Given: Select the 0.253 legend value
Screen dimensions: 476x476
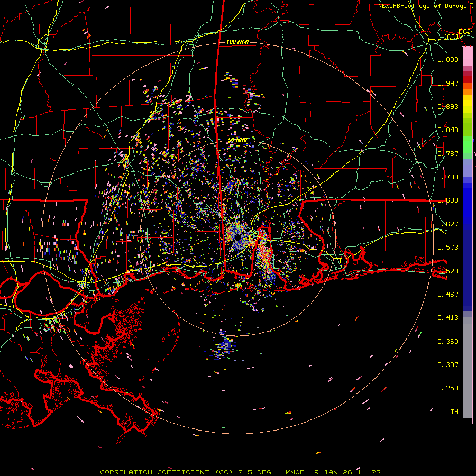Looking at the screenshot, I should click(x=448, y=388).
